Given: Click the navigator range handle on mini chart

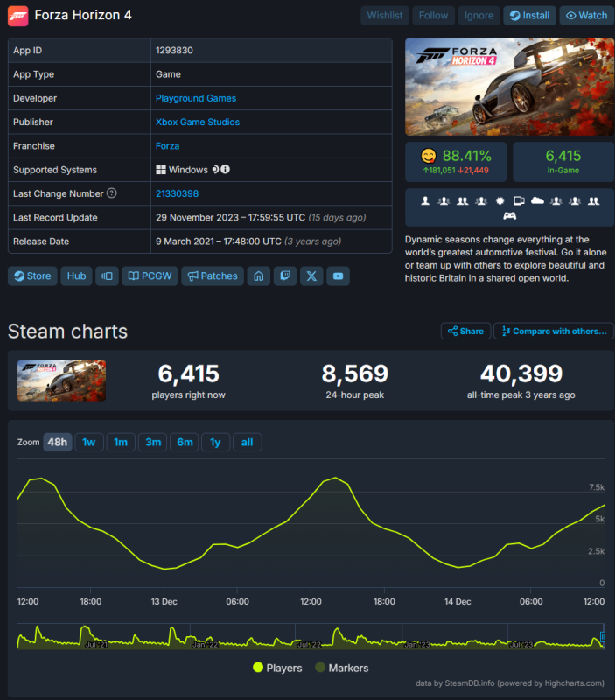Looking at the screenshot, I should point(603,637).
